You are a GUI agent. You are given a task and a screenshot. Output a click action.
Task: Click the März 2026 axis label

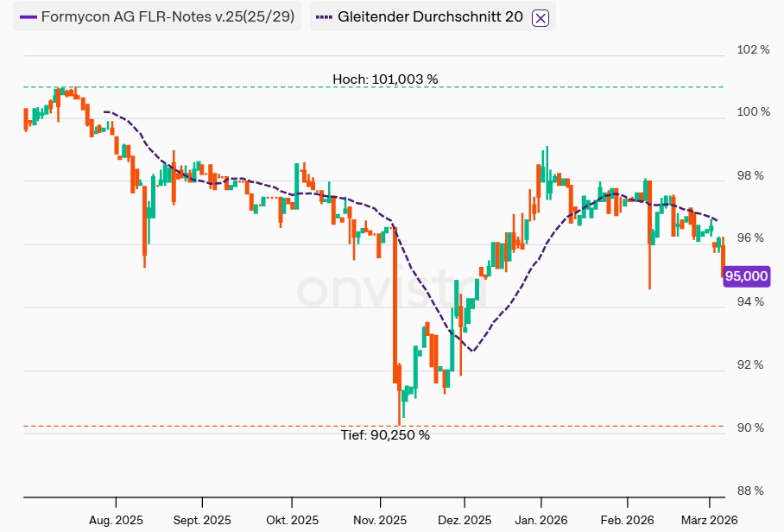click(x=709, y=520)
